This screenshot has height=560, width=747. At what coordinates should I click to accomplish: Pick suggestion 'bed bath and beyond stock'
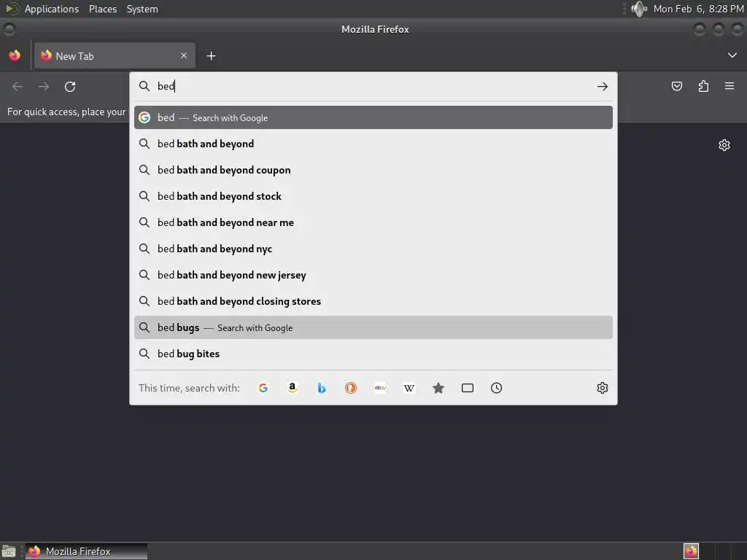(x=373, y=196)
